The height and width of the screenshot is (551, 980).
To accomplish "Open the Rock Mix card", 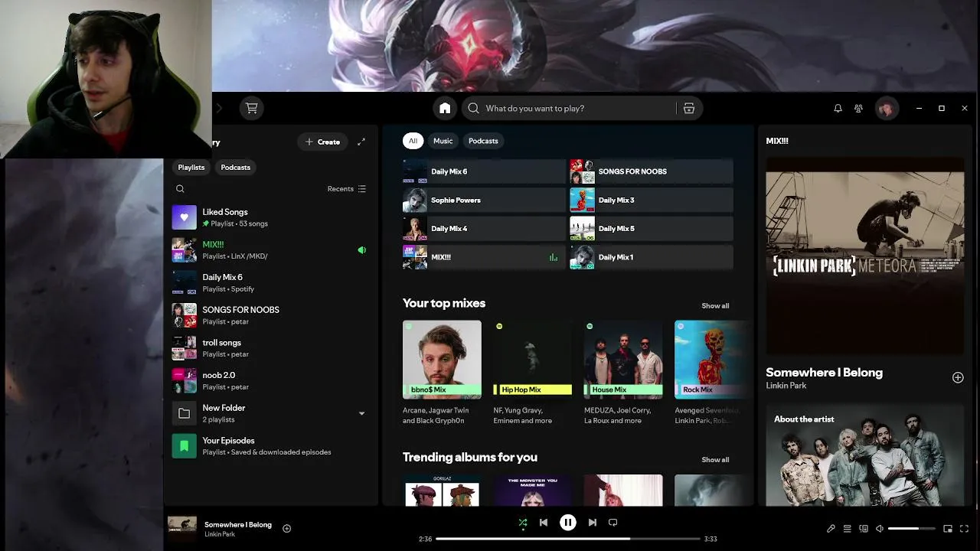I will coord(712,373).
